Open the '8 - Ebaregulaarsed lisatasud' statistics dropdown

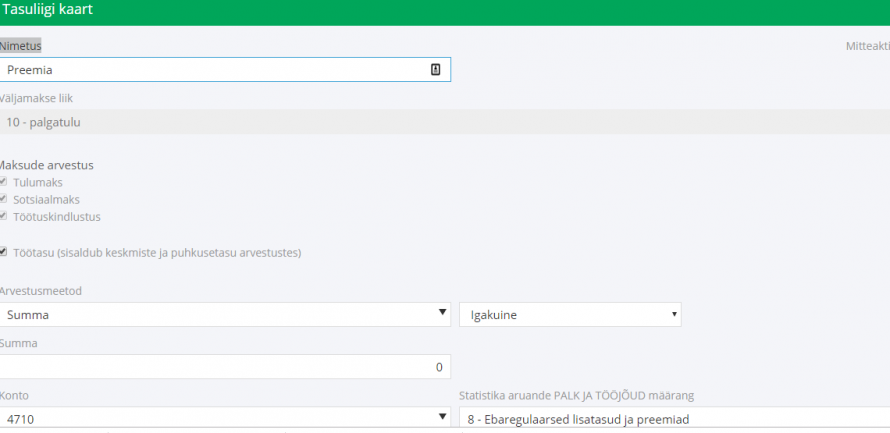672,419
